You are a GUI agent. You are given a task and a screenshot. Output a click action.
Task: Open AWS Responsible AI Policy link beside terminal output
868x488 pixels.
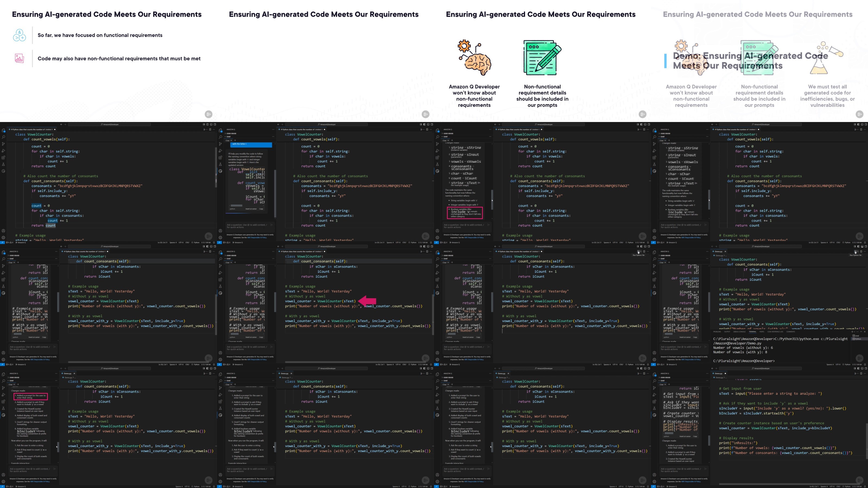tap(691, 360)
